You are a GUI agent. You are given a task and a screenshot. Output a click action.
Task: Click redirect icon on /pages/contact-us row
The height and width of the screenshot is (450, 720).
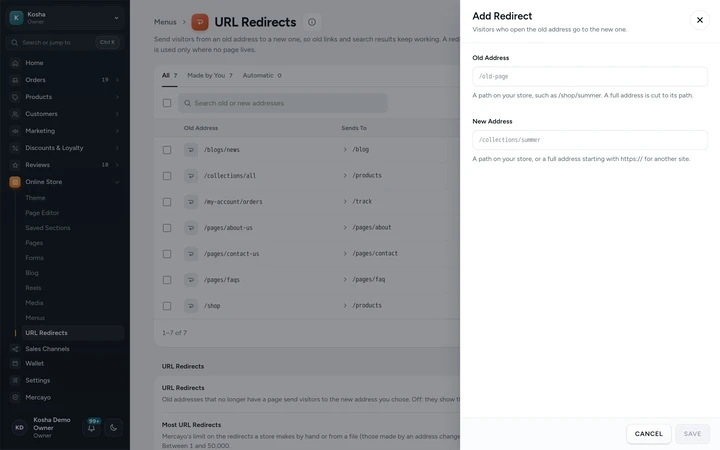click(191, 254)
